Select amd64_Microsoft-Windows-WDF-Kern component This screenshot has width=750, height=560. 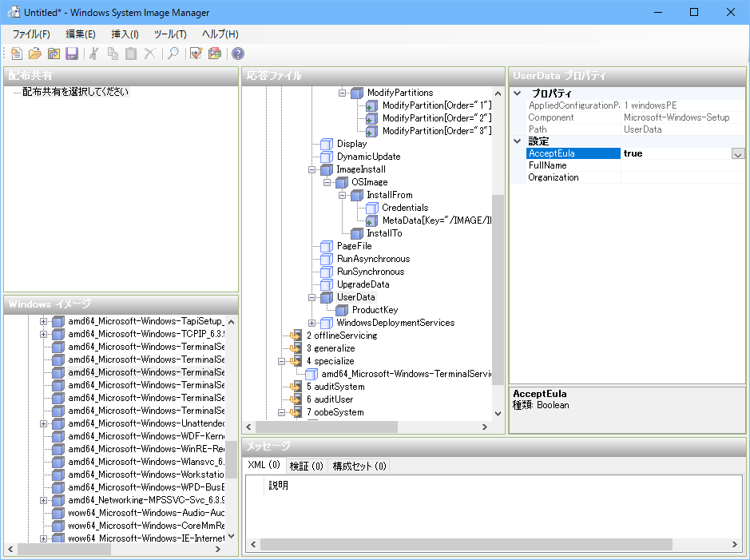point(146,436)
